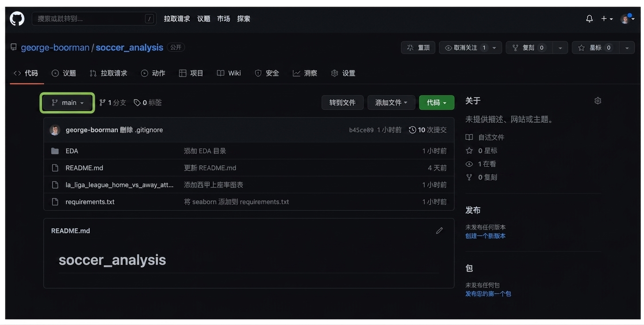
Task: Switch to the 代码 tab
Action: coord(26,73)
